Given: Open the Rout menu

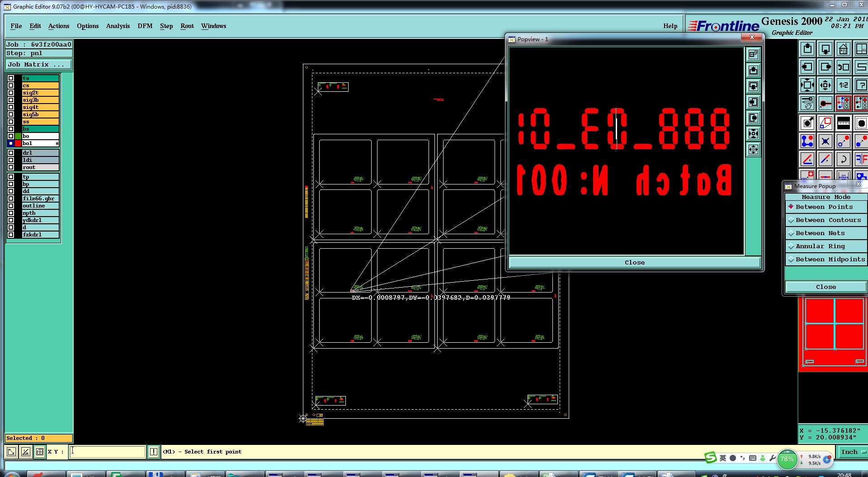Looking at the screenshot, I should point(187,26).
